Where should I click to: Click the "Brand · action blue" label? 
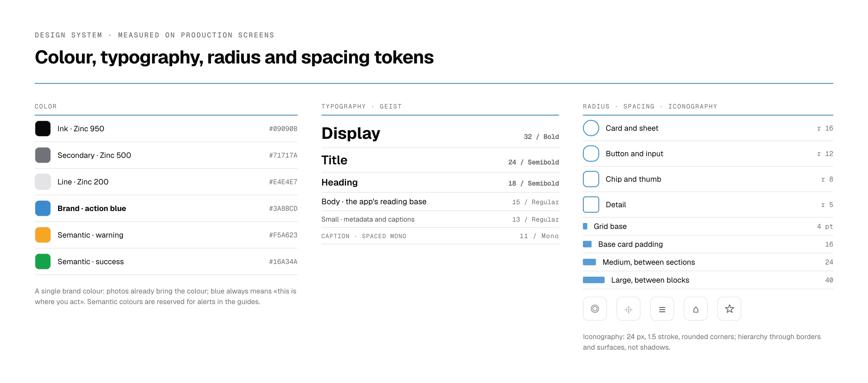click(x=92, y=209)
